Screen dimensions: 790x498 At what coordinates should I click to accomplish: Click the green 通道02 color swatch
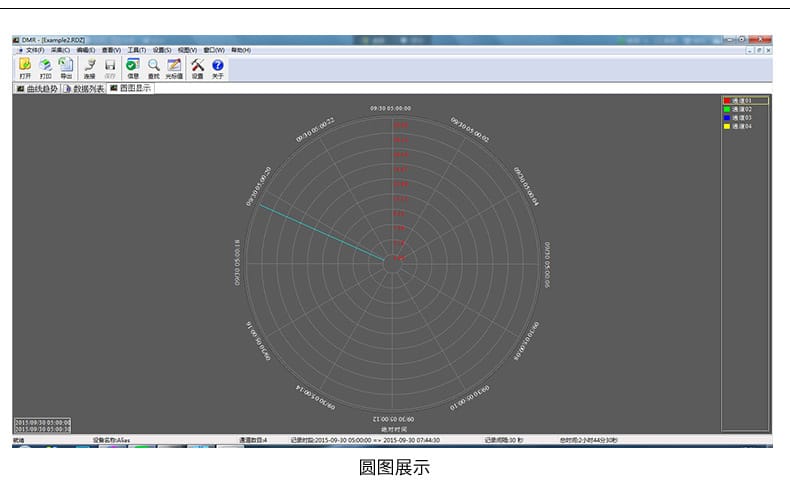point(727,109)
